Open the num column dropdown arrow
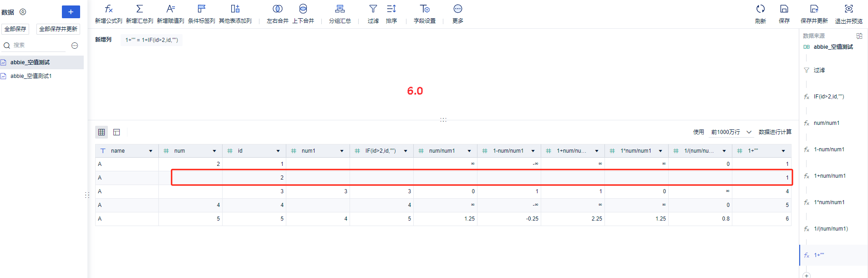Viewport: 868px width, 278px height. point(214,151)
